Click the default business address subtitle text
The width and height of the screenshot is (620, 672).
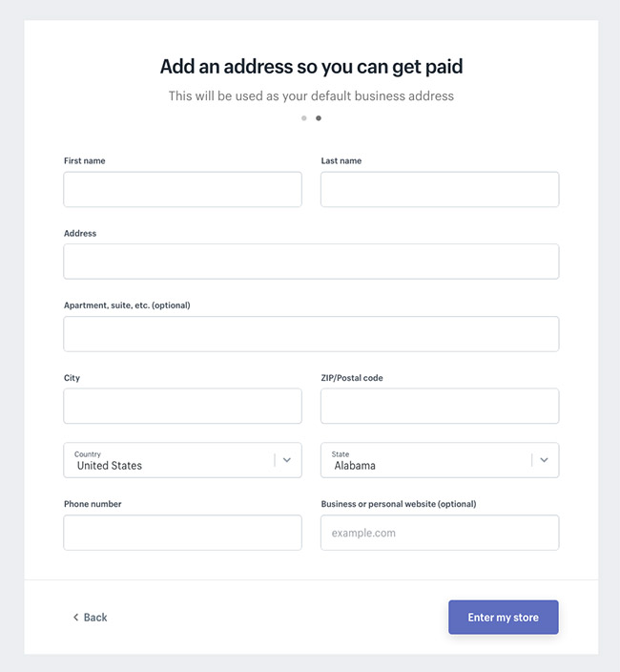(x=311, y=95)
